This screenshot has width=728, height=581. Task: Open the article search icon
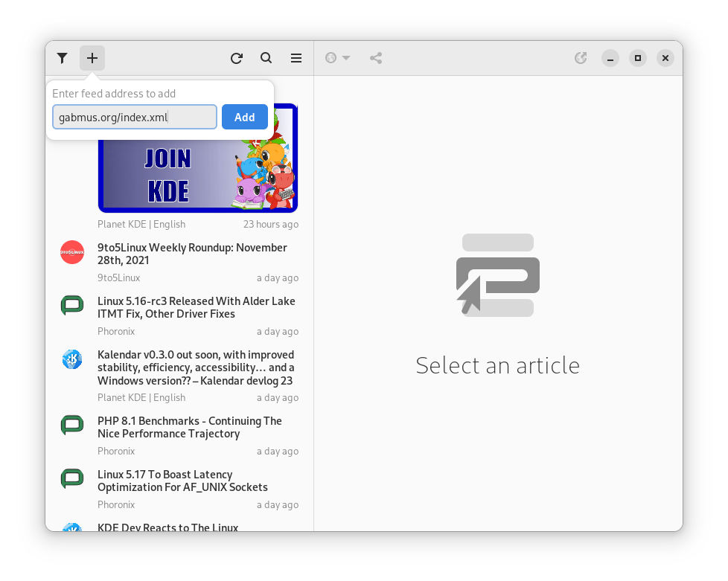pyautogui.click(x=266, y=58)
